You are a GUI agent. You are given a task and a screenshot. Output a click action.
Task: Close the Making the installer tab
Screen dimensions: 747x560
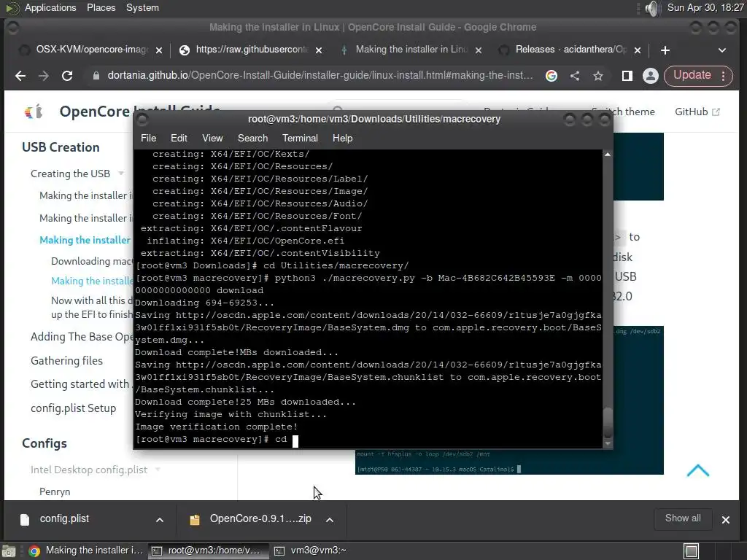point(479,50)
